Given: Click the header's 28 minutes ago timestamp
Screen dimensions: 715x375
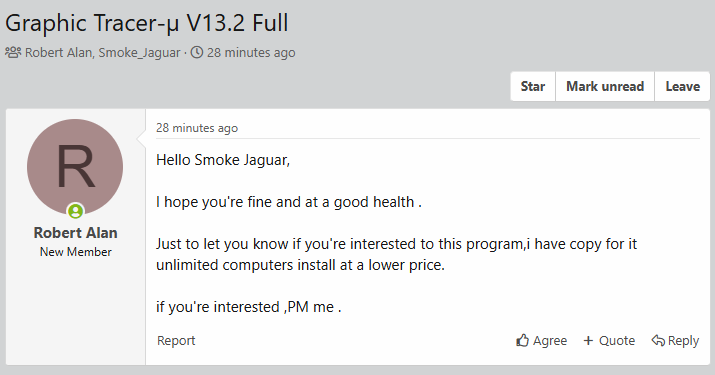Looking at the screenshot, I should pos(251,52).
